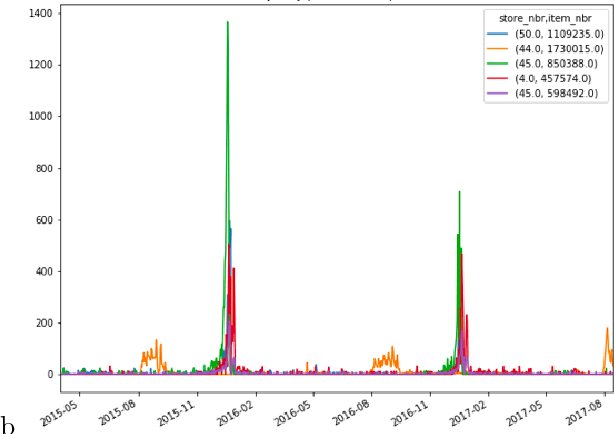The height and width of the screenshot is (434, 614).
Task: Click the purple line swatch in the legend
Action: click(x=497, y=93)
